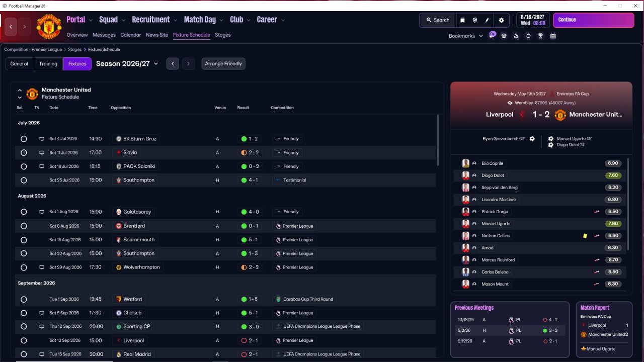644x362 pixels.
Task: Click the pencil notes icon
Action: point(487,20)
